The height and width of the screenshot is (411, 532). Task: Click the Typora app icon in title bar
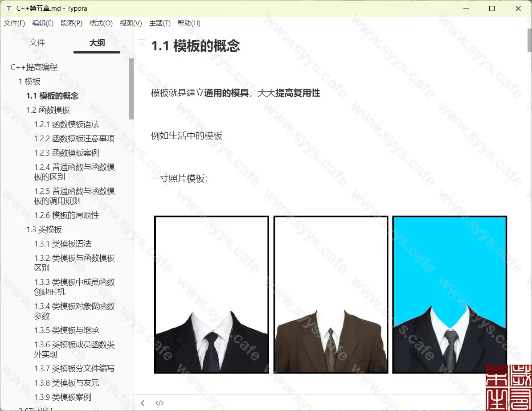[10, 8]
